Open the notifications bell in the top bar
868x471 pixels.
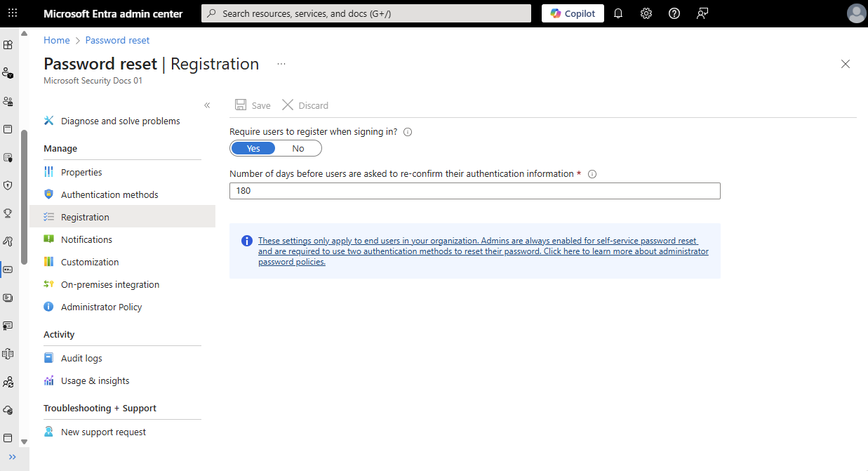tap(617, 13)
